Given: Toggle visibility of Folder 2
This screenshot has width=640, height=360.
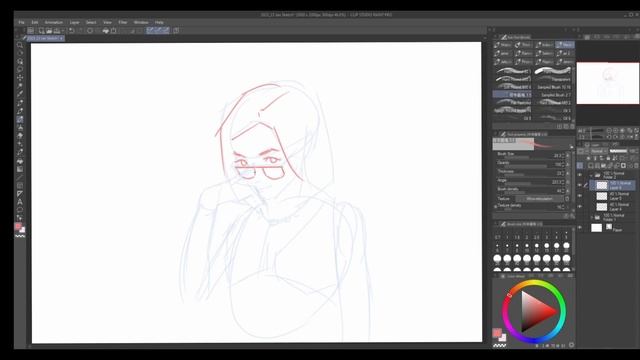Looking at the screenshot, I should pos(580,175).
